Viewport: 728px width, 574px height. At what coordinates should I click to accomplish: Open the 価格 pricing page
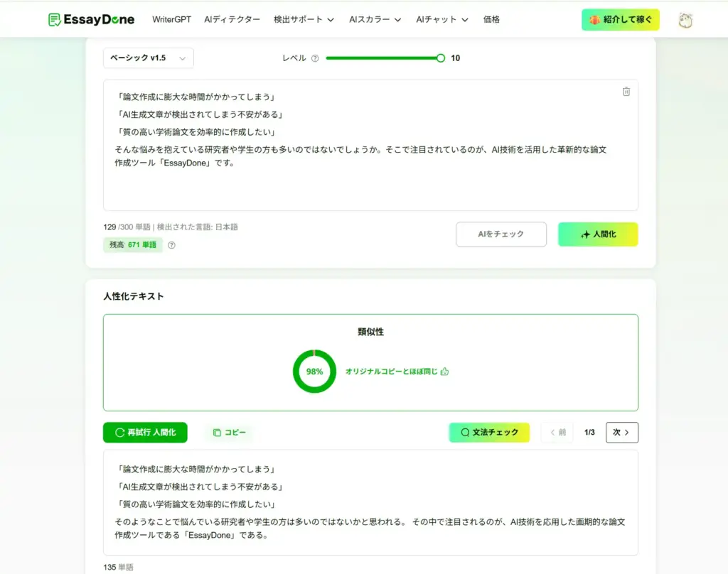[491, 20]
